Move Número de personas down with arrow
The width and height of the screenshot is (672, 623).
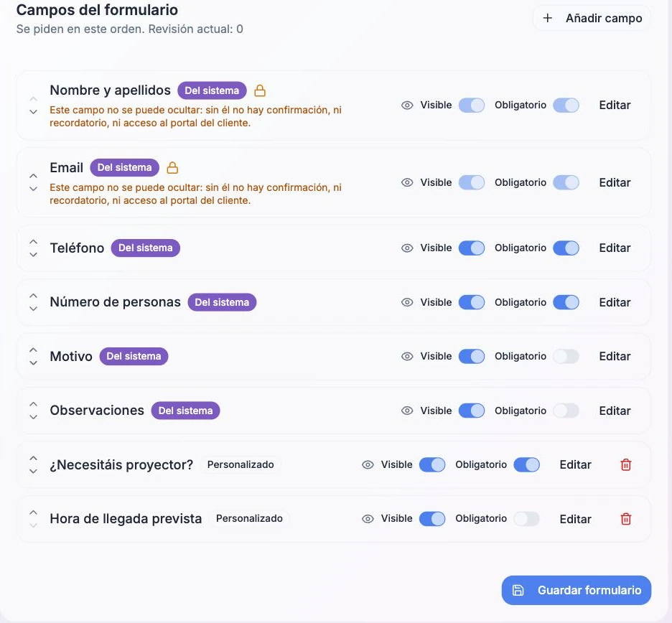pyautogui.click(x=33, y=309)
